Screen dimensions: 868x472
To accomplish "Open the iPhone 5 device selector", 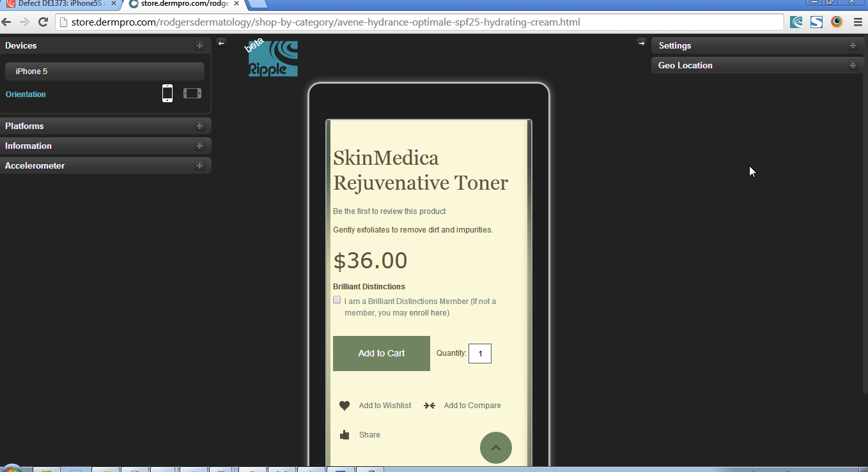I will coord(105,71).
